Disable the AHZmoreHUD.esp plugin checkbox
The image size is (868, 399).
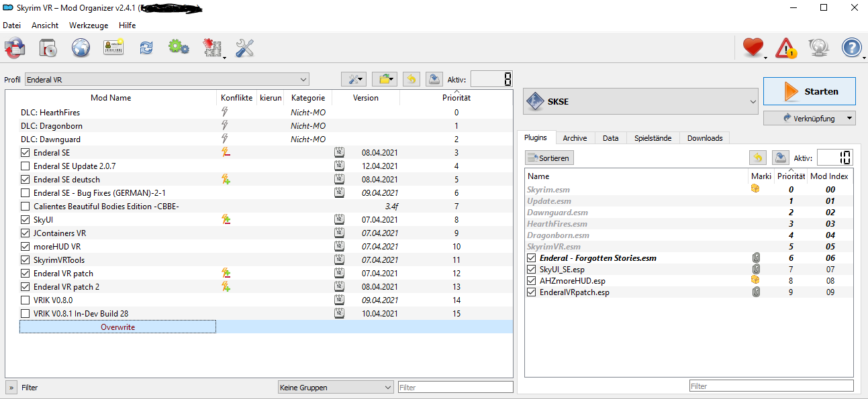tap(532, 281)
